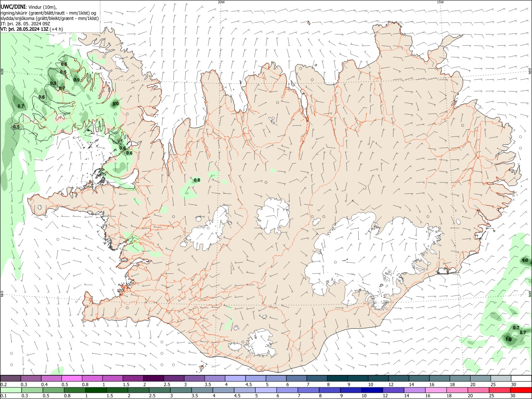Viewport: 532px width, 399px height.
Task: Select the green 0.5 rain legend swatch
Action: pyautogui.click(x=53, y=390)
